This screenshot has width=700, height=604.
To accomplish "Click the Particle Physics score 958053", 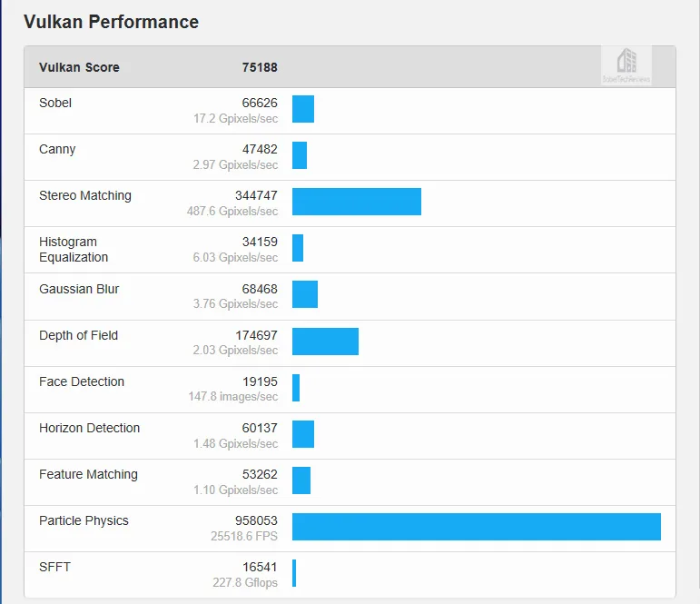I will (256, 521).
